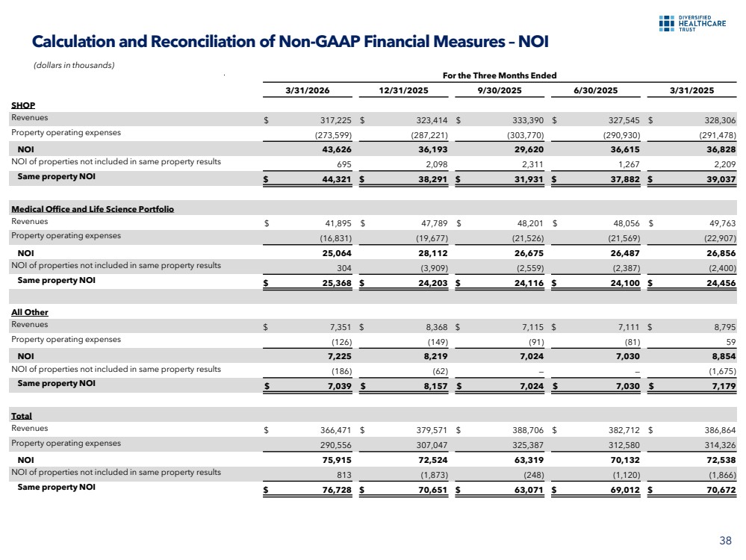Click Medical Office same property NOI 24,116
Image resolution: width=746 pixels, height=560 pixels.
tap(529, 283)
